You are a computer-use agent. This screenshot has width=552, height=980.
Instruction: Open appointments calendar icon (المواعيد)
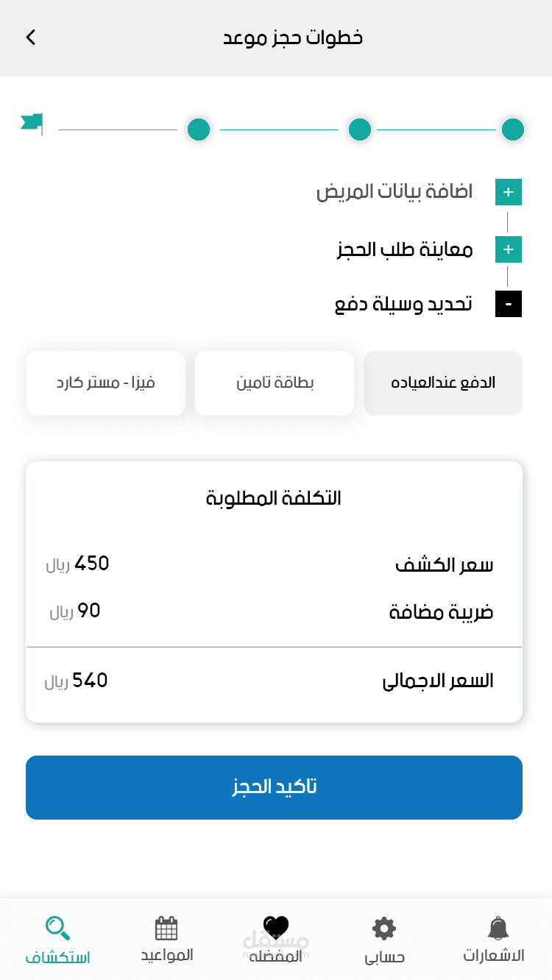(166, 928)
